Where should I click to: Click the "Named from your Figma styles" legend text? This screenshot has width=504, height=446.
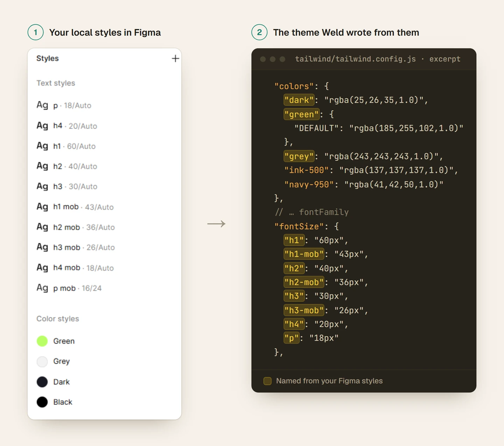point(329,381)
